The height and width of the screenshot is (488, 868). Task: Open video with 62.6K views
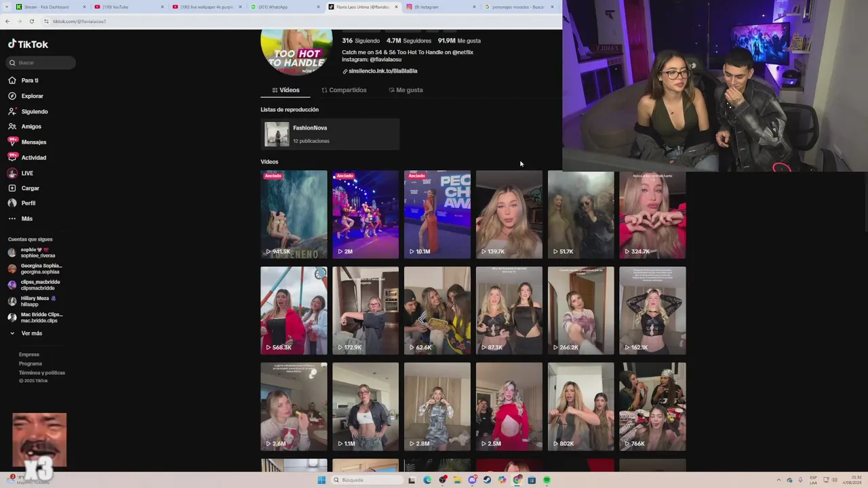pyautogui.click(x=437, y=310)
